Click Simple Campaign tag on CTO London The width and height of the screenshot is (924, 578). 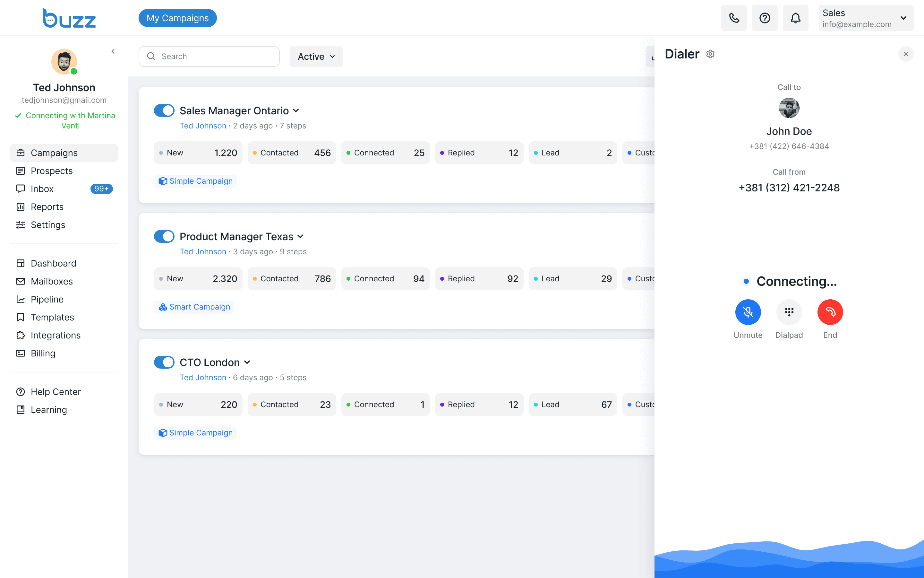(195, 433)
